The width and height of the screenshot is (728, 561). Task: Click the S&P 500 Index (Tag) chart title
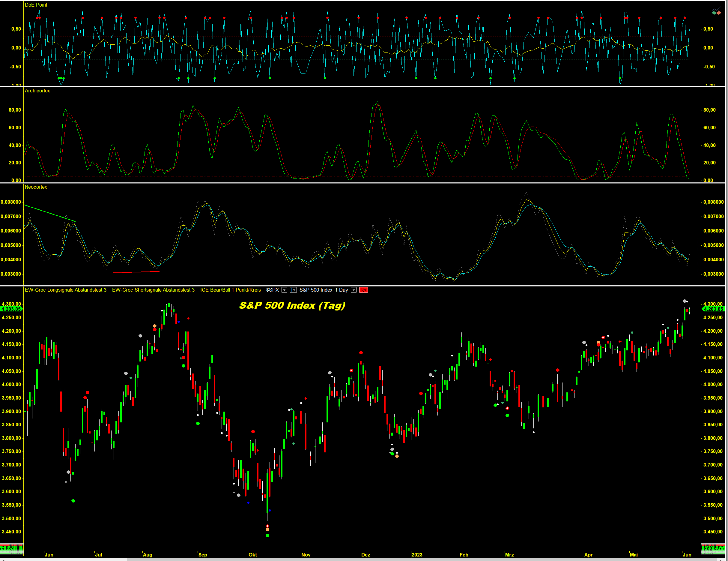292,305
